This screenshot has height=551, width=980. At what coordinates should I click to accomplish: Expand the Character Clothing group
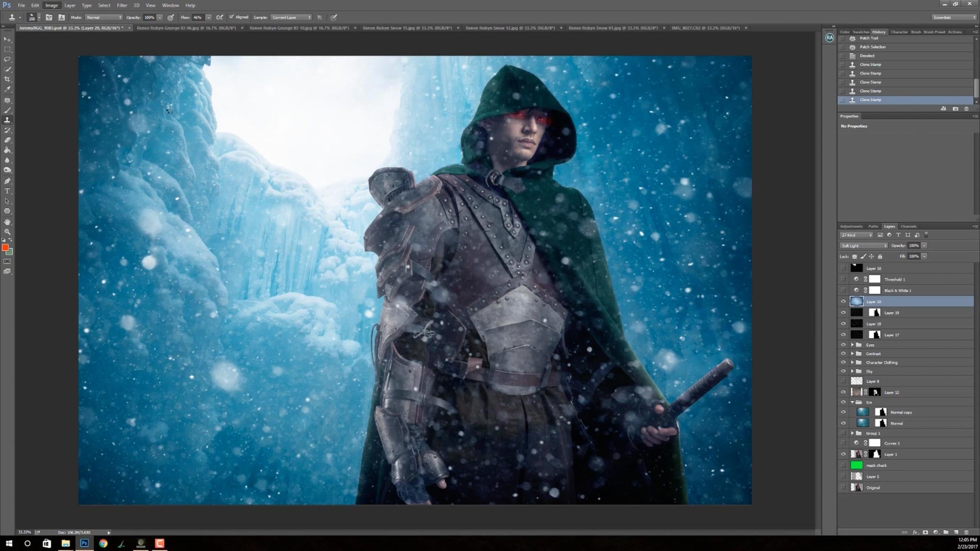pos(852,362)
